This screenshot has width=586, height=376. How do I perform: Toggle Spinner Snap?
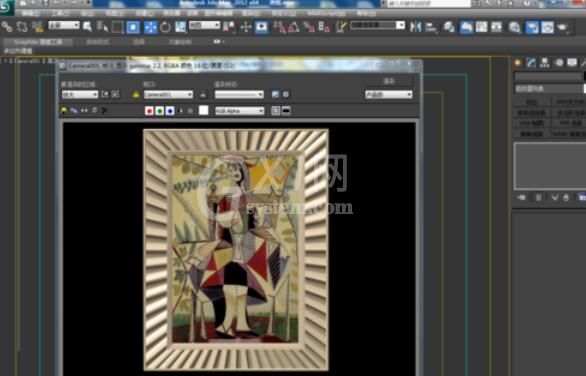point(324,27)
